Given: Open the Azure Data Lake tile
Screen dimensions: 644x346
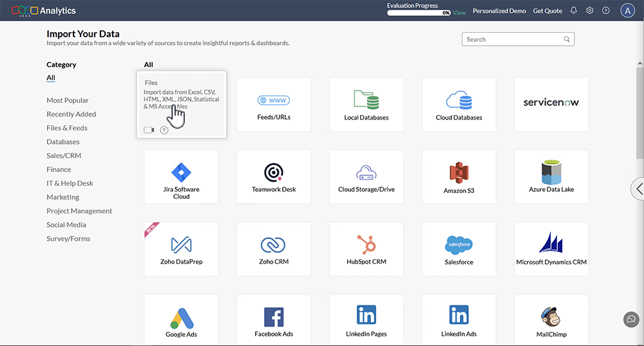Looking at the screenshot, I should coord(551,177).
